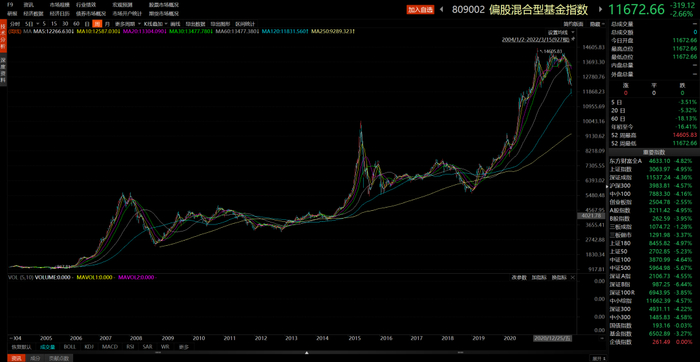
Task: Select 创业板指 in index list
Action: pos(653,202)
